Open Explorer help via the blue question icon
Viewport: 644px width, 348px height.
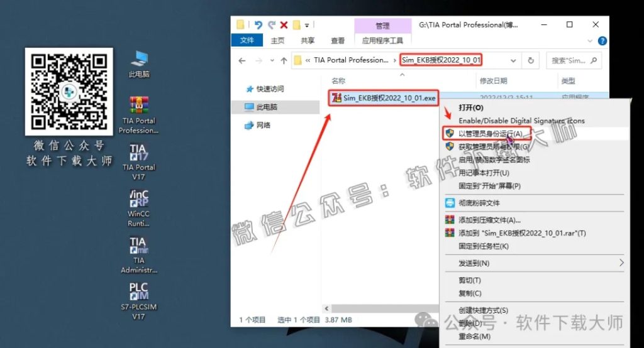pos(602,41)
